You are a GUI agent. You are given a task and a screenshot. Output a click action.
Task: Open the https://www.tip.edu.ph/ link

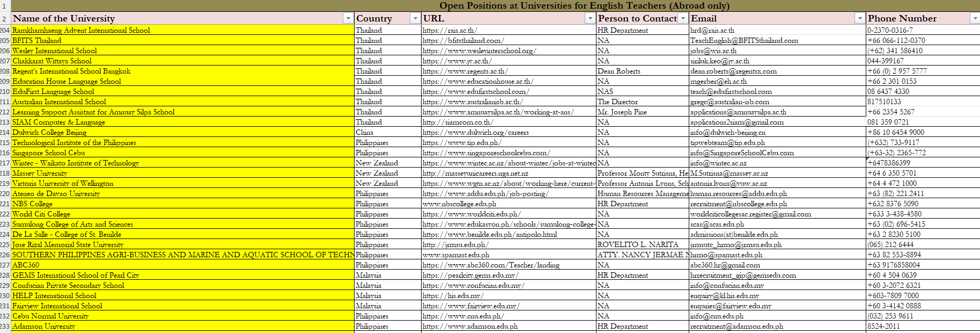(x=462, y=143)
